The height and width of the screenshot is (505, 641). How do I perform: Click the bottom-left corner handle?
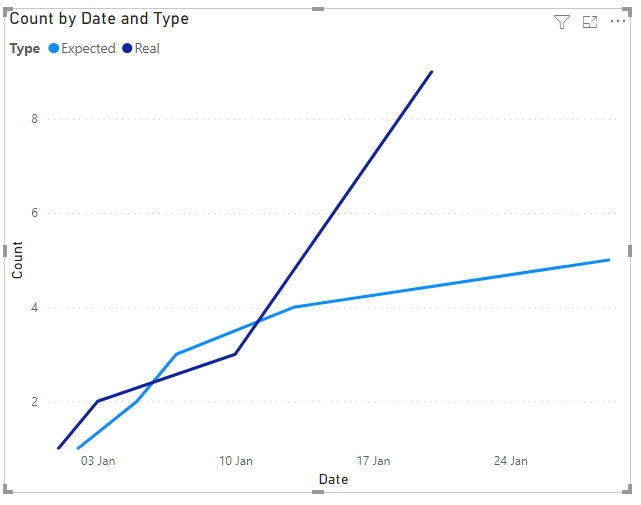tap(8, 489)
